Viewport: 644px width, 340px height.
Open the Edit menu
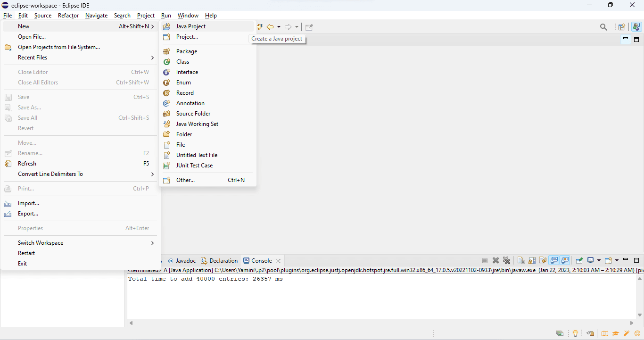click(23, 16)
